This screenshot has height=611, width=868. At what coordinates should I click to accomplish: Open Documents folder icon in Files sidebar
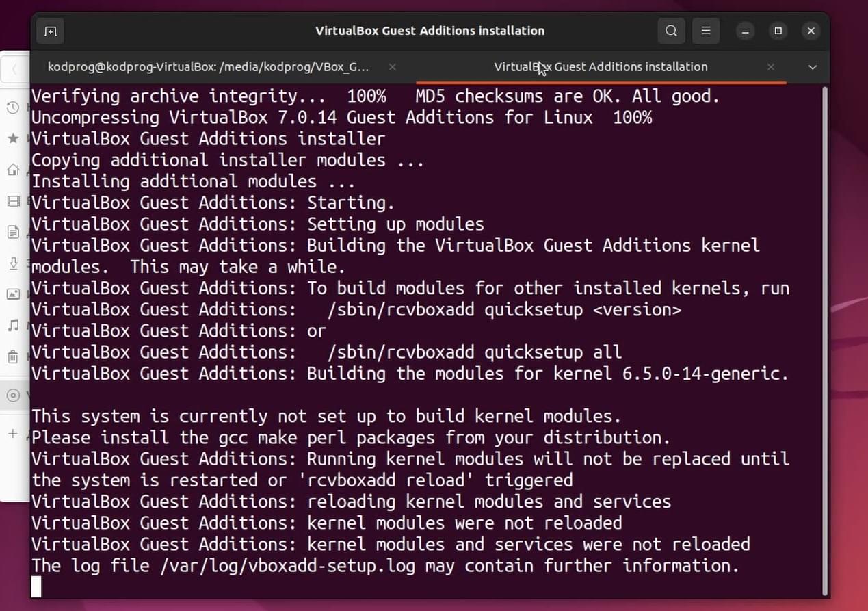(12, 232)
